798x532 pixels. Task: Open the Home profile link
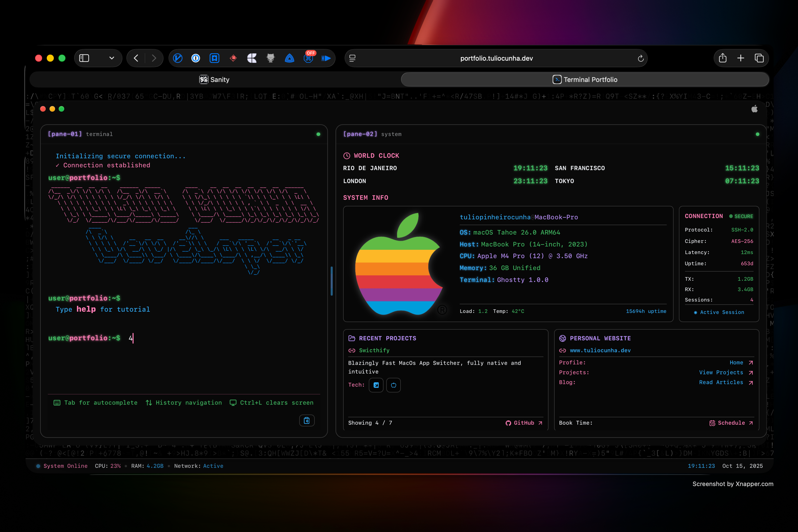coord(741,363)
